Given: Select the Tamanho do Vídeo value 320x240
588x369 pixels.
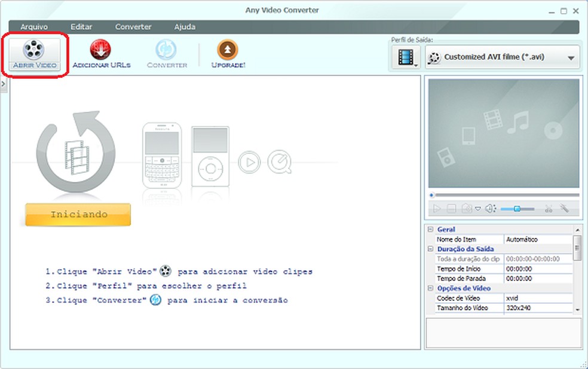Looking at the screenshot, I should tap(538, 308).
